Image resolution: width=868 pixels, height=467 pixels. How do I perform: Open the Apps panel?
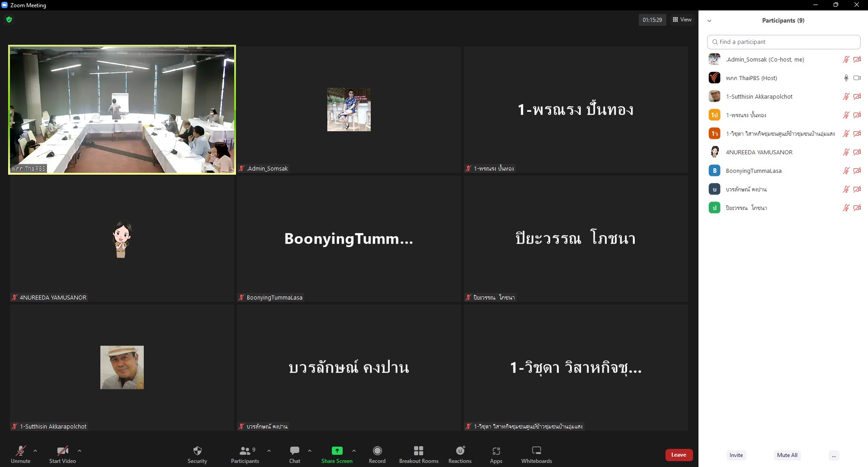coord(496,454)
